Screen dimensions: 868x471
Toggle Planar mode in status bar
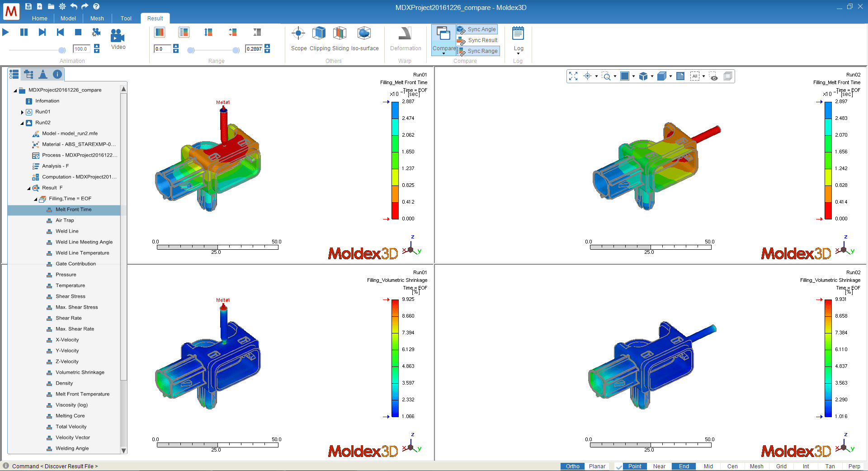pos(597,466)
